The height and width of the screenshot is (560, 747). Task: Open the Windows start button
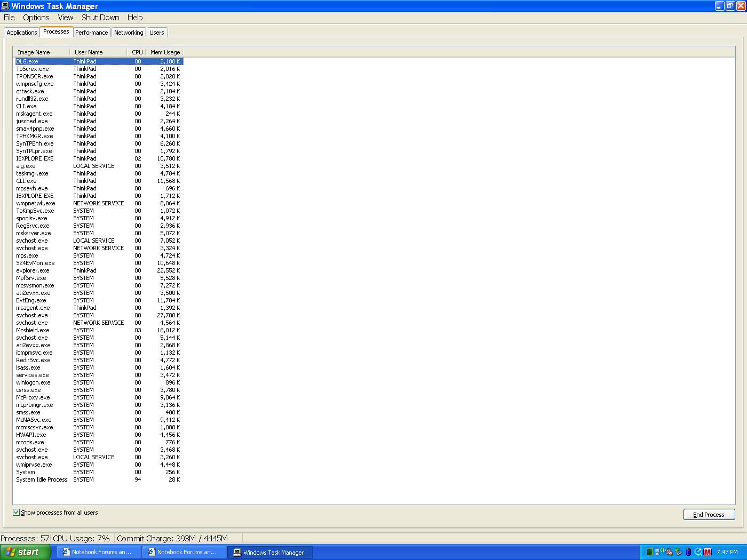click(x=26, y=552)
